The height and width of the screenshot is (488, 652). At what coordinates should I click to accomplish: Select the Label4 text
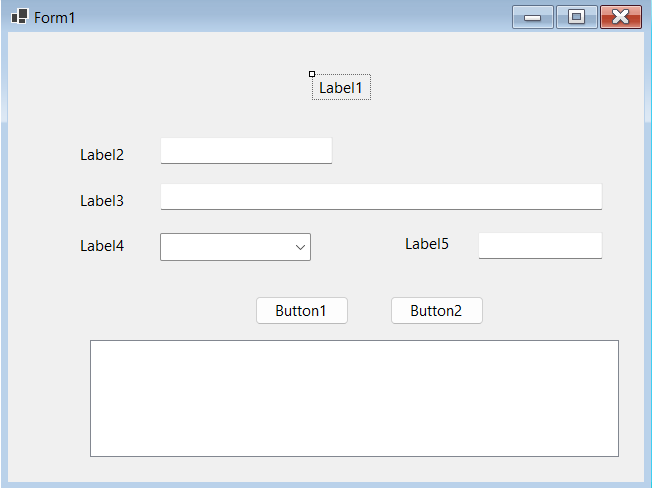click(102, 246)
